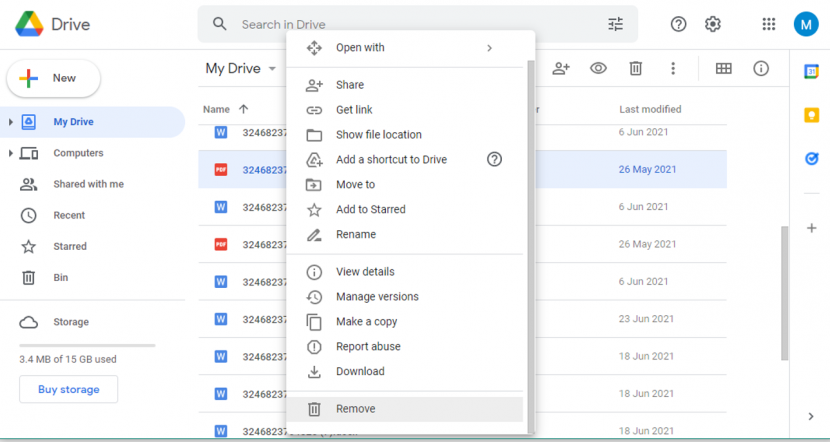The height and width of the screenshot is (442, 830).
Task: Open the Help question mark icon
Action: point(678,24)
